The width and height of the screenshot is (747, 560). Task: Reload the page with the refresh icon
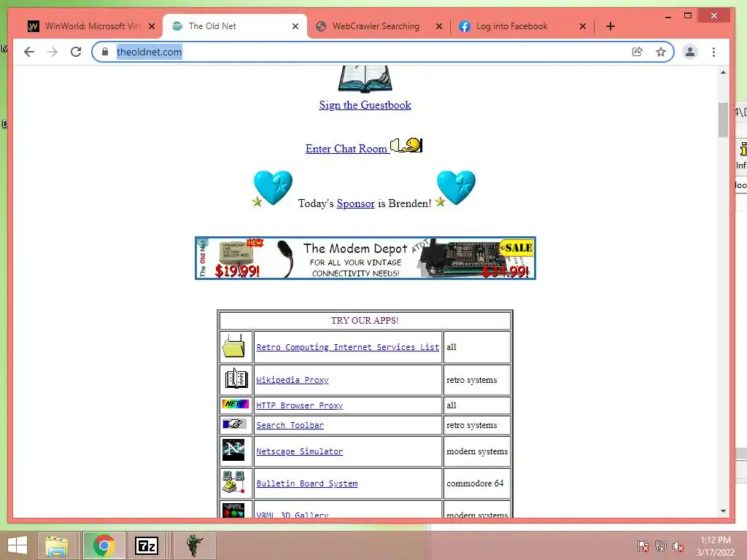pos(76,52)
